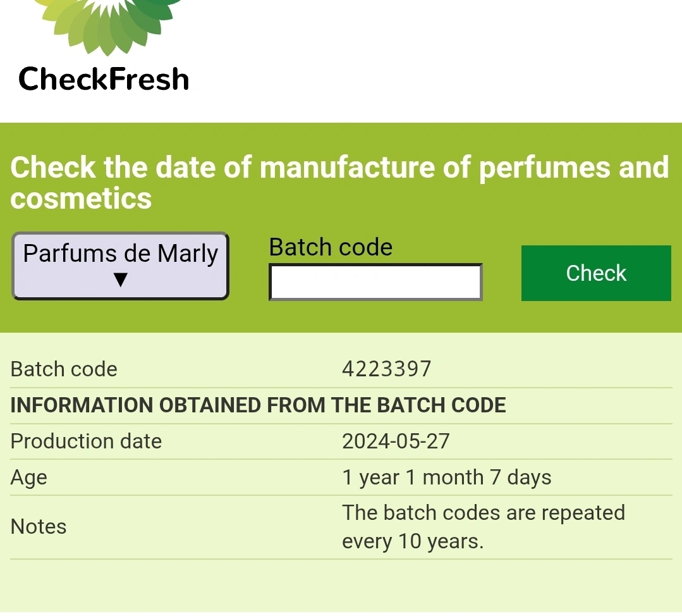682x616 pixels.
Task: Click the green Check button
Action: point(596,273)
